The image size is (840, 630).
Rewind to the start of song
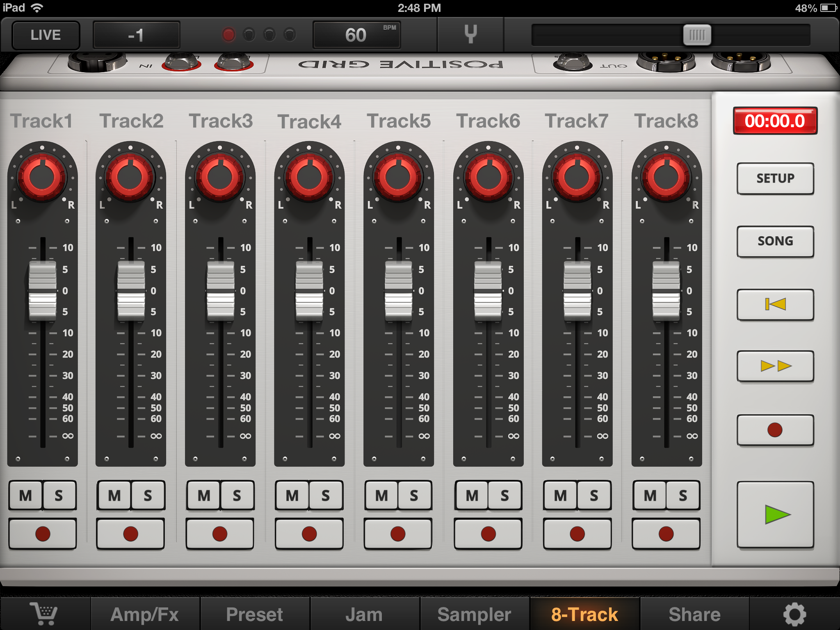pos(775,304)
